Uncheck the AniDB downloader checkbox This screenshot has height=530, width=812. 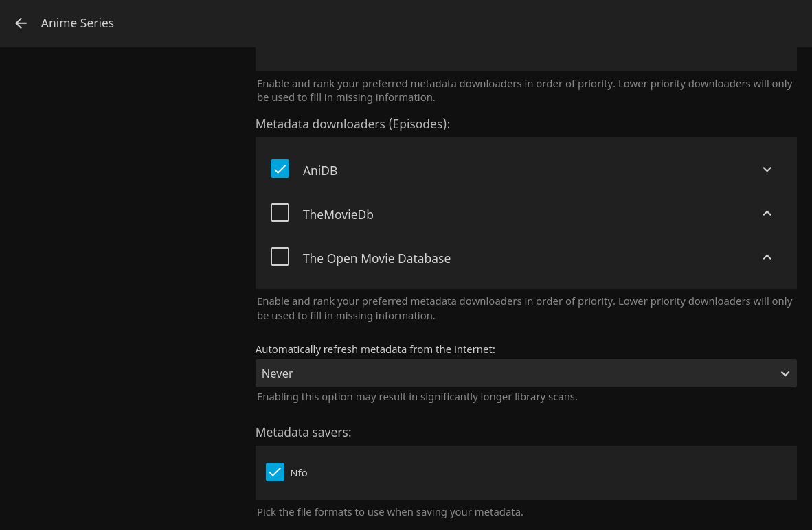[x=280, y=169]
